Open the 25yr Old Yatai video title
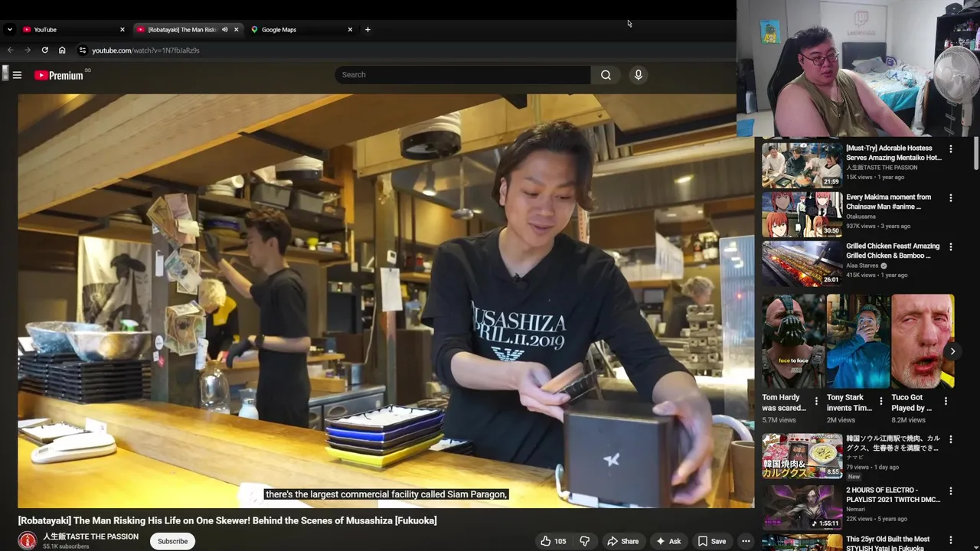This screenshot has height=551, width=980. (x=888, y=543)
